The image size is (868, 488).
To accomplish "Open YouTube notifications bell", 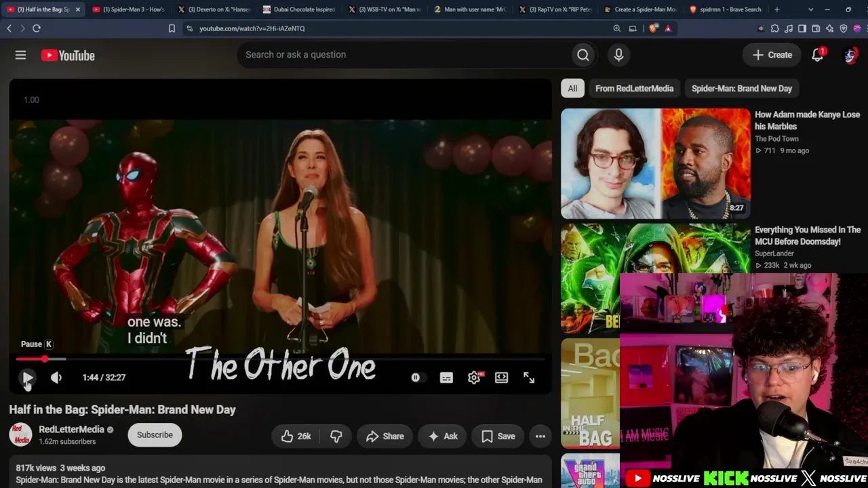I will point(817,55).
